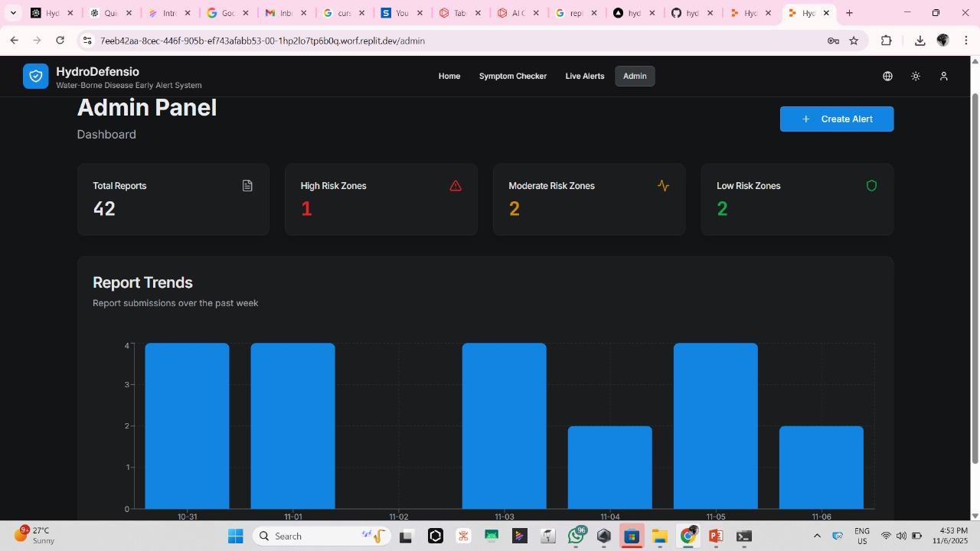Screen dimensions: 980x551
Task: Open the browser tab search dropdown
Action: tap(13, 13)
